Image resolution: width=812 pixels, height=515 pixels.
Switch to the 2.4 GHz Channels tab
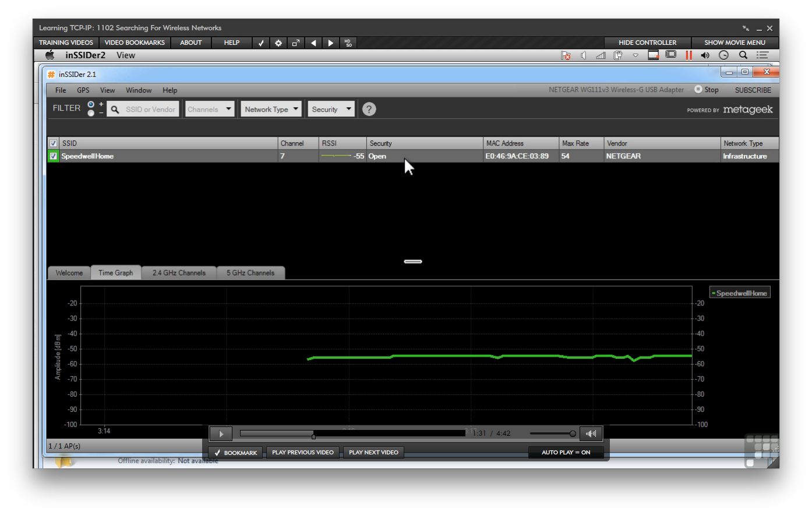[x=179, y=273]
